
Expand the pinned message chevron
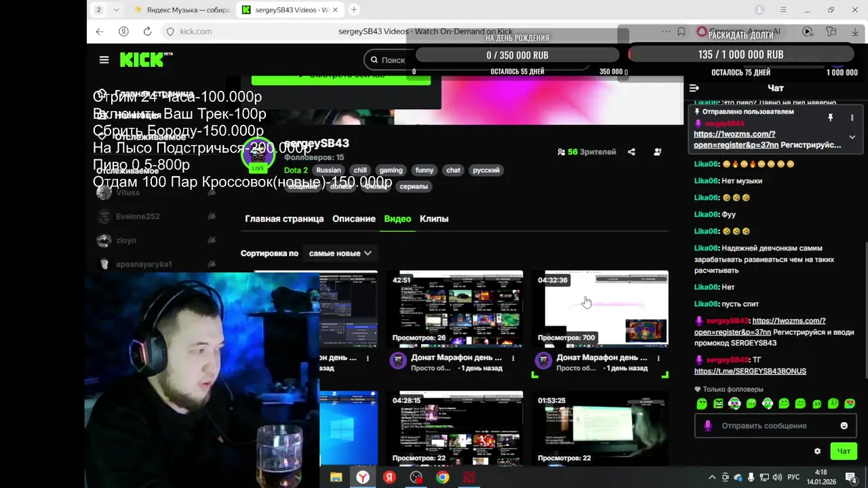pos(852,137)
